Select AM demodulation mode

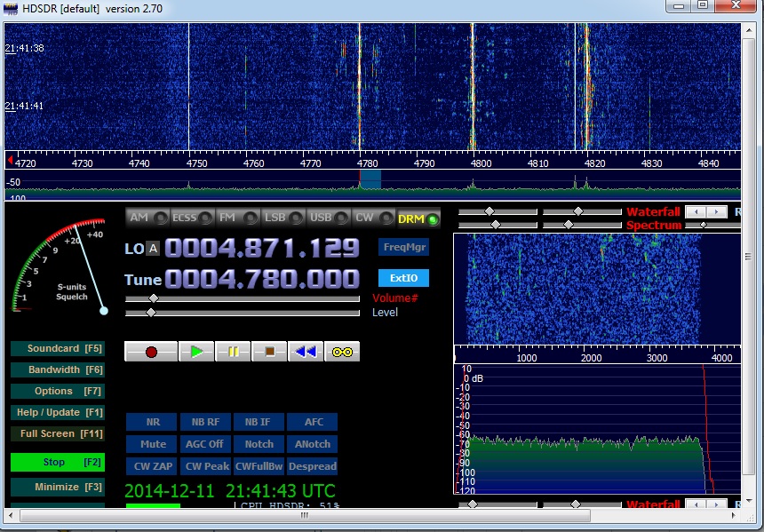coord(147,218)
